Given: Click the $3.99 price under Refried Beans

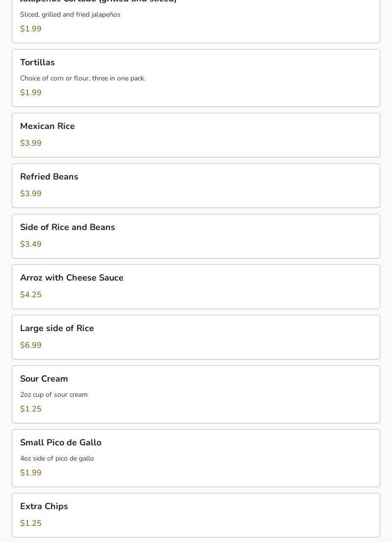Looking at the screenshot, I should 31,193.
